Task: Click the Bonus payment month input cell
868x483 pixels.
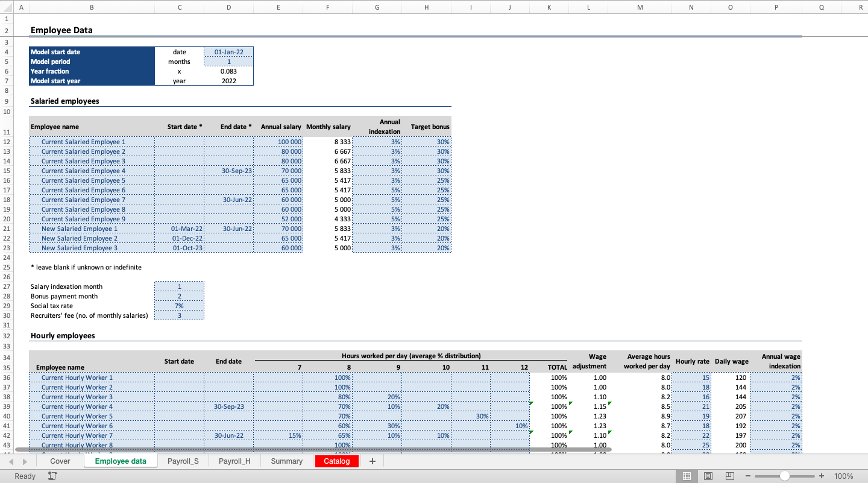Action: point(179,296)
